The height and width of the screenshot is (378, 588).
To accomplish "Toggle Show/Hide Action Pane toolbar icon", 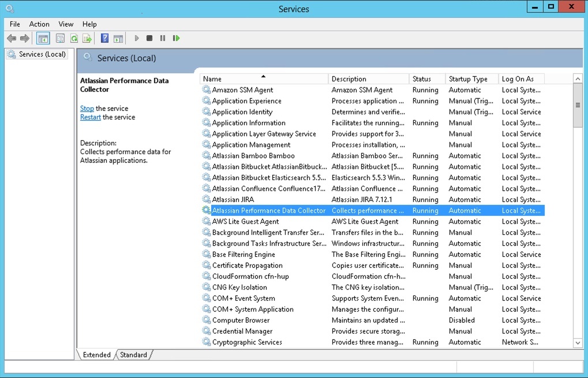I will pos(118,38).
